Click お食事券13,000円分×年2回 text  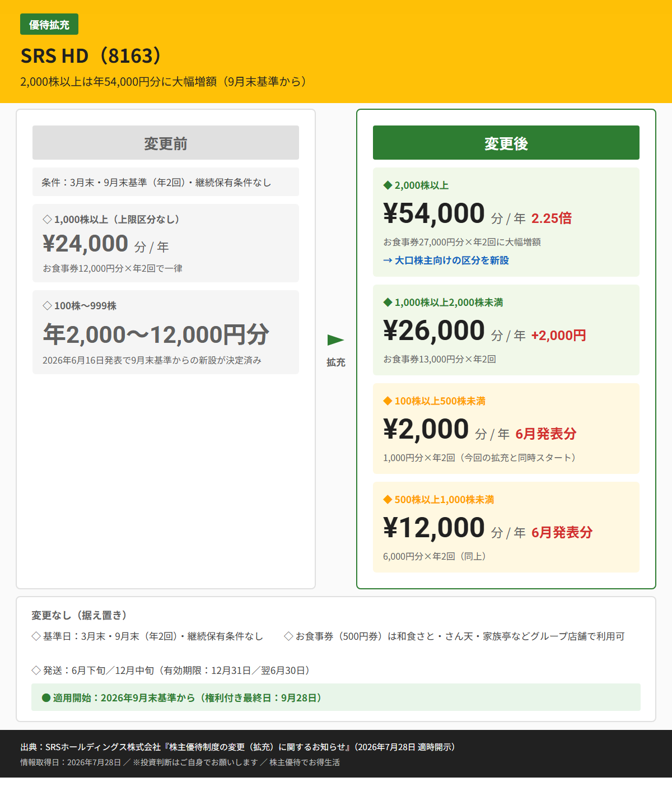point(440,359)
